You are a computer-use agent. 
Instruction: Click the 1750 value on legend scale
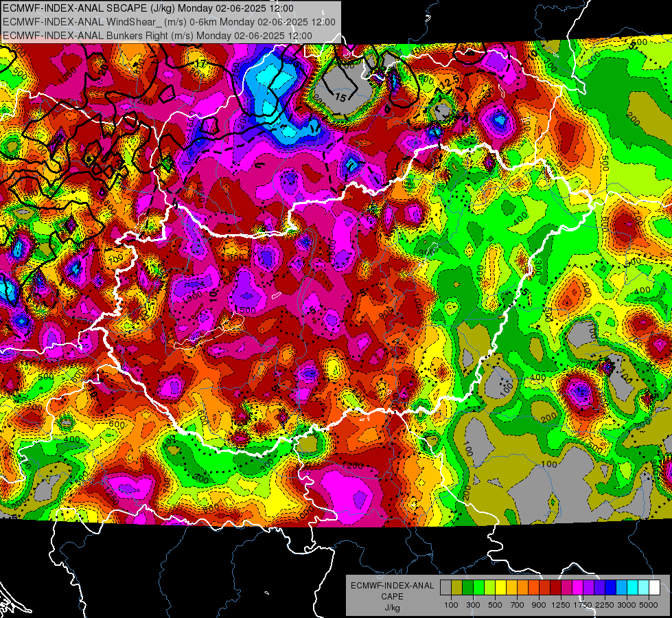(x=583, y=605)
